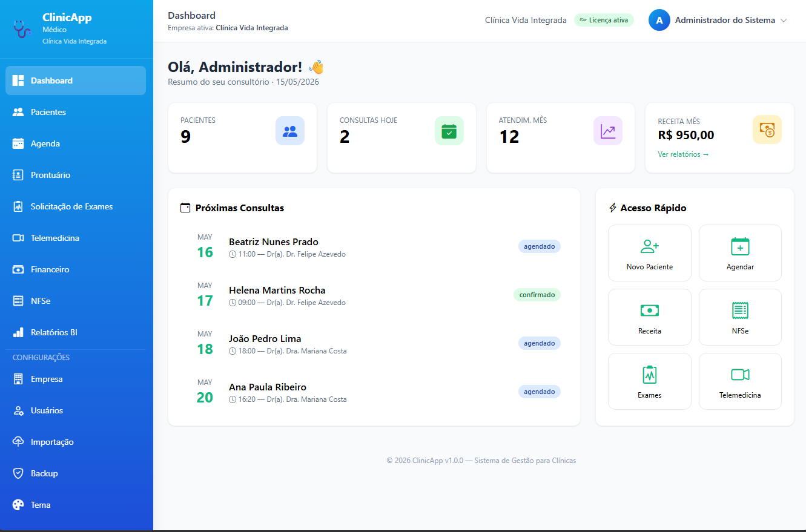Open the Dashboard menu label in the sidebar
This screenshot has width=806, height=532.
click(x=51, y=80)
